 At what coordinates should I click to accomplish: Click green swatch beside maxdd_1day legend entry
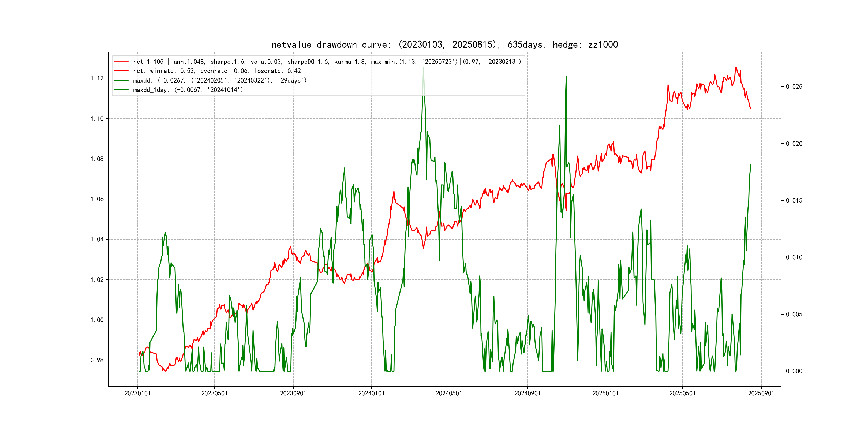click(x=121, y=90)
